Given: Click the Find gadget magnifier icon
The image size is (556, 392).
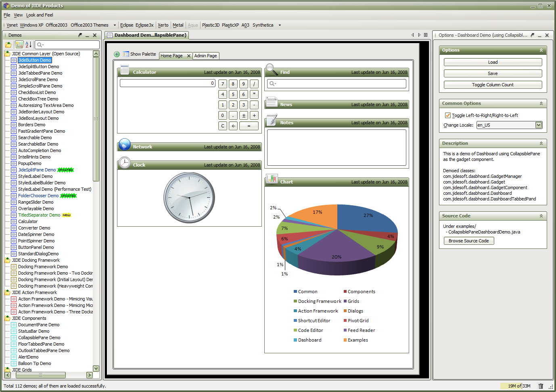Looking at the screenshot, I should [272, 69].
